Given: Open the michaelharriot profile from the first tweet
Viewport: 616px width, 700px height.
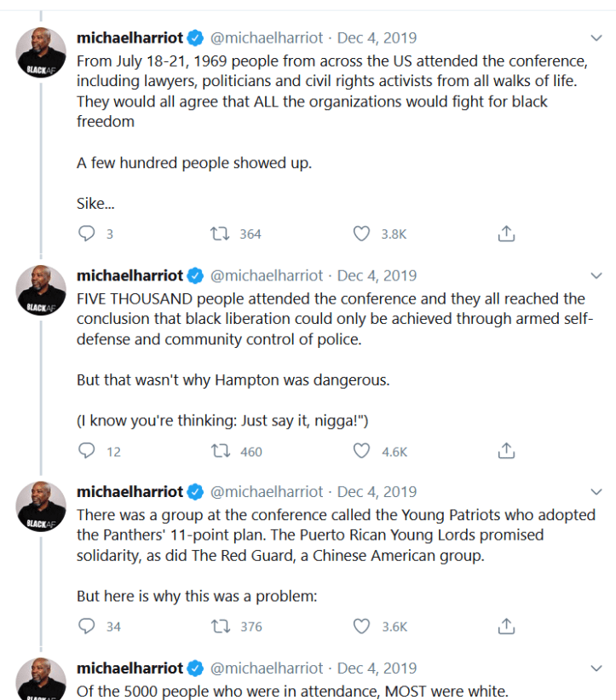Looking at the screenshot, I should [x=130, y=38].
